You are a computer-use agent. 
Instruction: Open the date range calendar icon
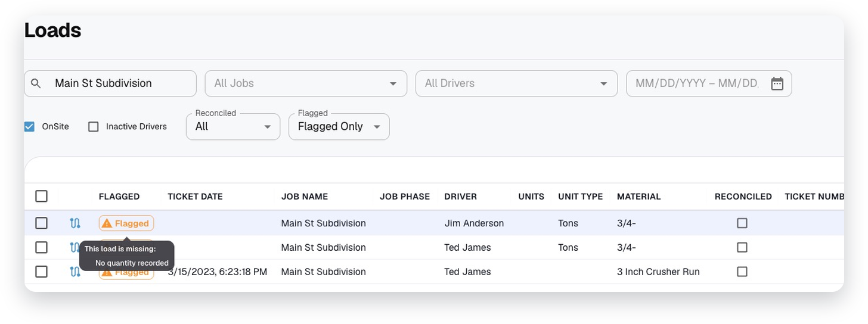(777, 83)
